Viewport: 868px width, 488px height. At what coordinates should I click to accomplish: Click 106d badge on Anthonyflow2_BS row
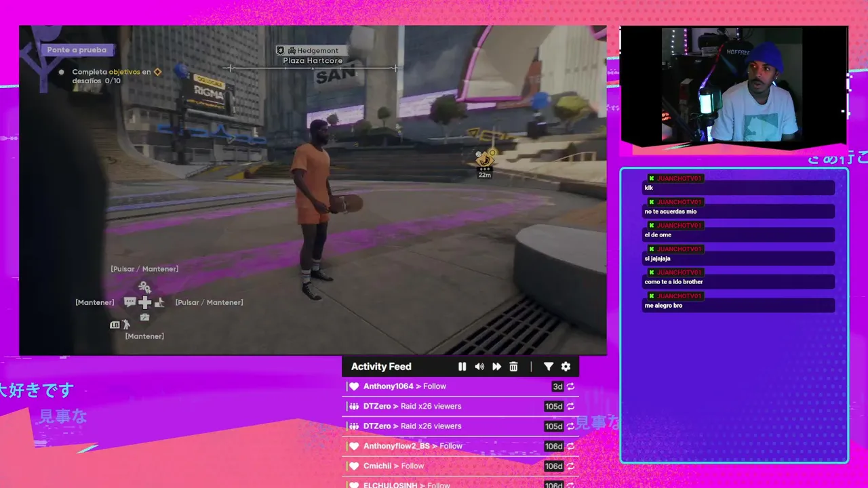[554, 446]
